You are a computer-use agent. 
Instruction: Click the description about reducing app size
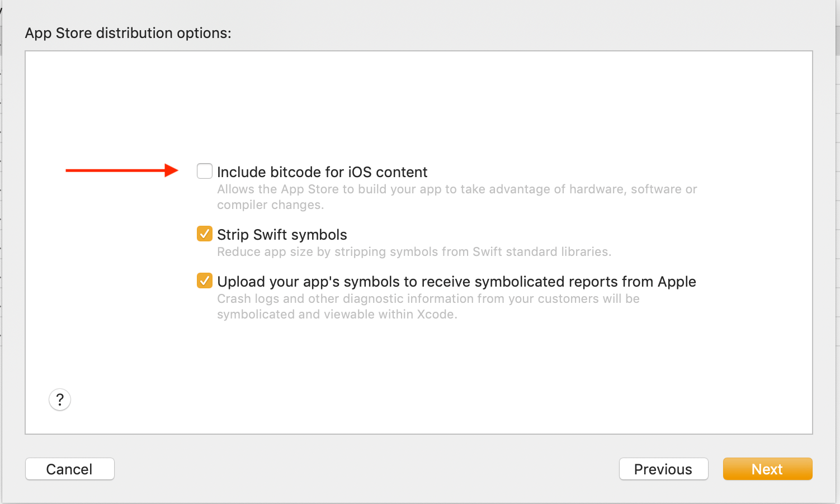tap(414, 252)
